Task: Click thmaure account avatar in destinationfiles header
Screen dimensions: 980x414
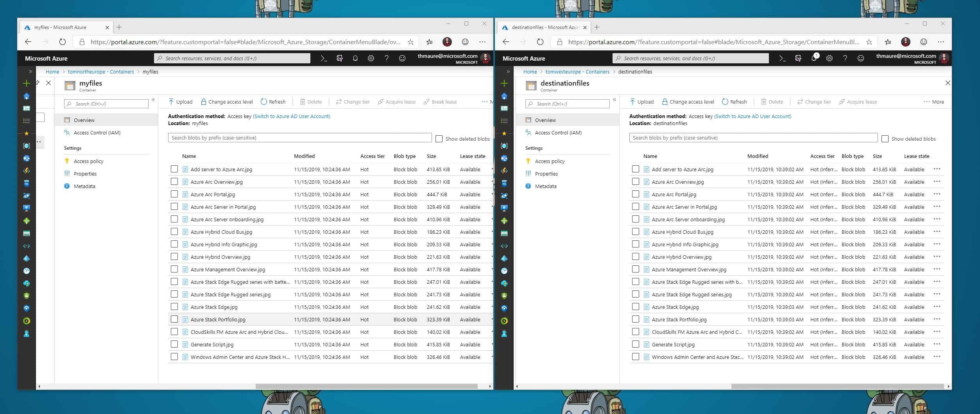Action: pos(944,58)
